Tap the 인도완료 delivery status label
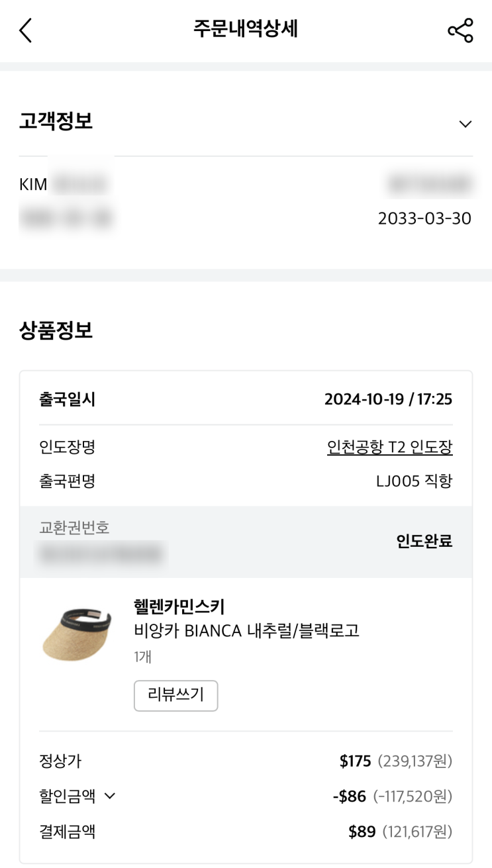 424,541
